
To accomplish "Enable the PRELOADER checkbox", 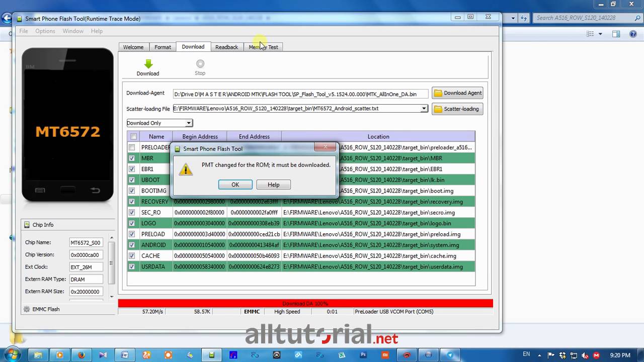I will [132, 147].
